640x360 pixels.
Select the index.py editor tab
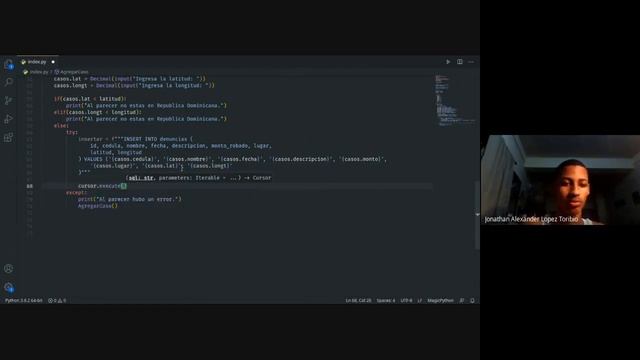pos(38,62)
